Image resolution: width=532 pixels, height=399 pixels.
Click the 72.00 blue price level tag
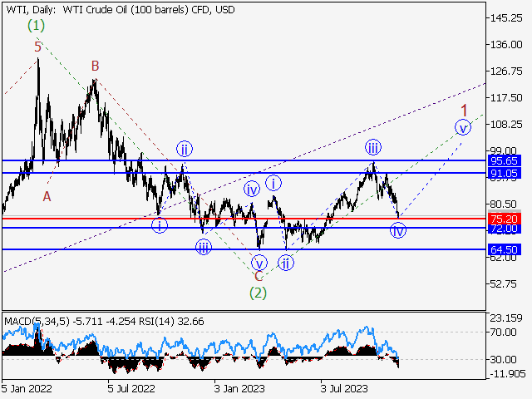tap(504, 229)
